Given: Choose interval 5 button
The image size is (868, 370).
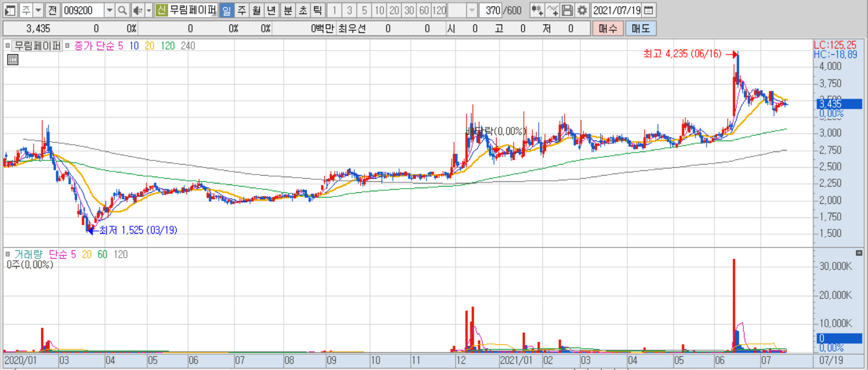Looking at the screenshot, I should 364,10.
